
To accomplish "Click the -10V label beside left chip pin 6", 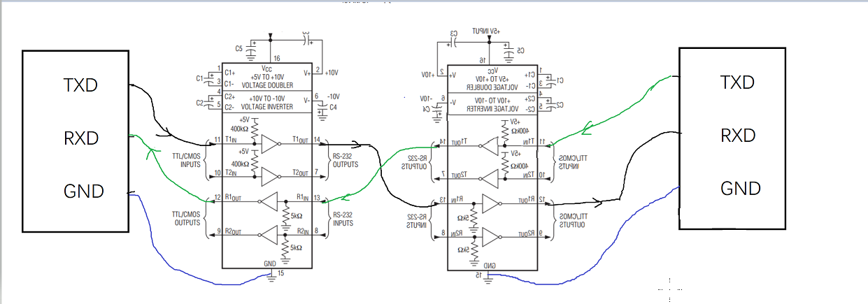I will pyautogui.click(x=333, y=96).
